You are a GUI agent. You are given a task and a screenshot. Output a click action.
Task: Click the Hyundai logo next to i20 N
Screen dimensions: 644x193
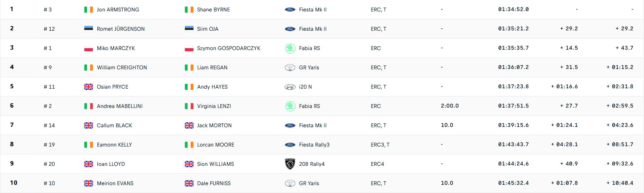290,87
